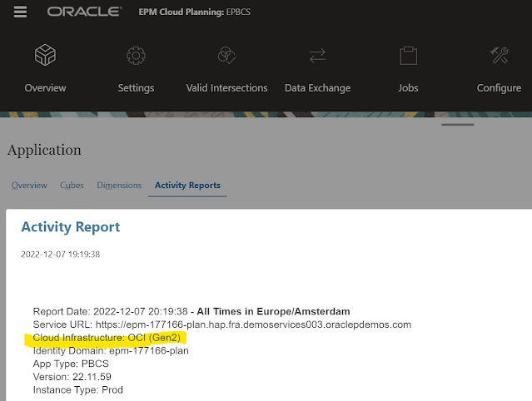The width and height of the screenshot is (532, 401).
Task: Select the Jobs label
Action: [x=408, y=88]
